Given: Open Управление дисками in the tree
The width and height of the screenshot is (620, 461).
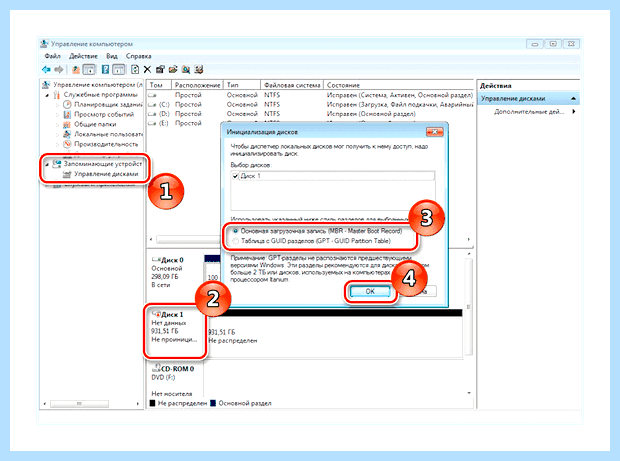Looking at the screenshot, I should [106, 174].
